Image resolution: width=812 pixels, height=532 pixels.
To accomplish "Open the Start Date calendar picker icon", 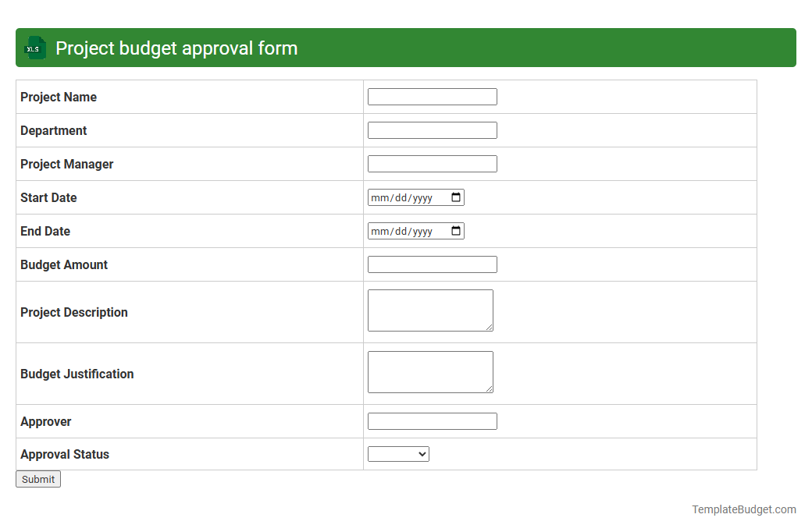I will 456,197.
